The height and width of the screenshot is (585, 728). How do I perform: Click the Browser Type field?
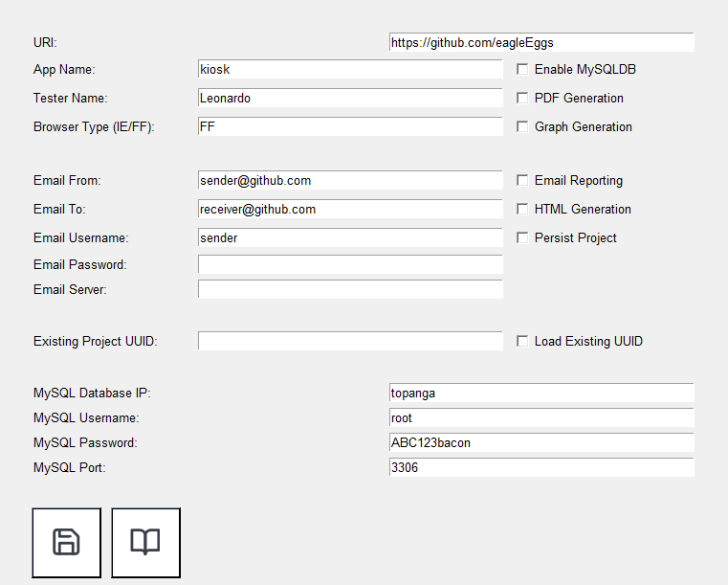pos(349,126)
